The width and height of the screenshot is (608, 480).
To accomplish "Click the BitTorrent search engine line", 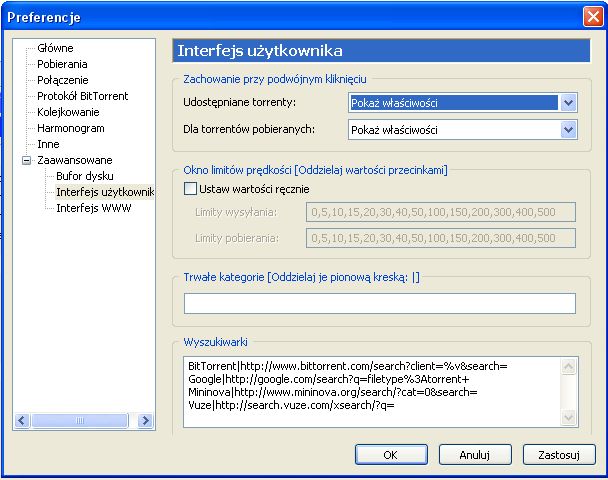I will pos(348,366).
